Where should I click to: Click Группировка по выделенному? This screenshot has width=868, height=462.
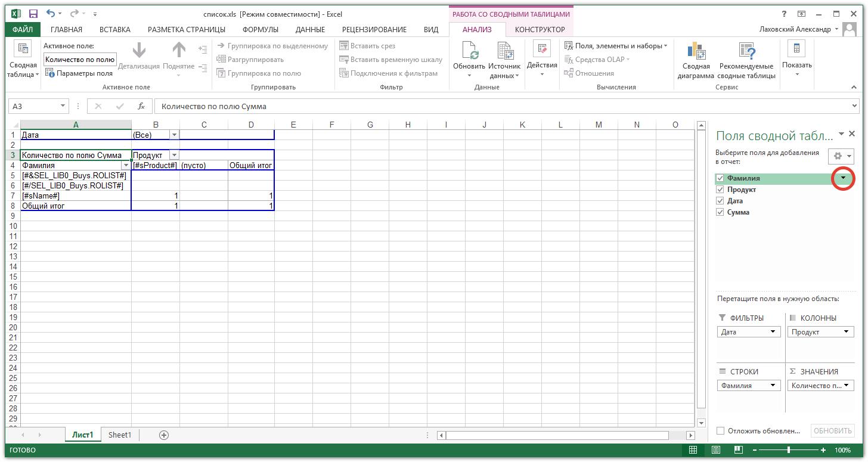273,46
